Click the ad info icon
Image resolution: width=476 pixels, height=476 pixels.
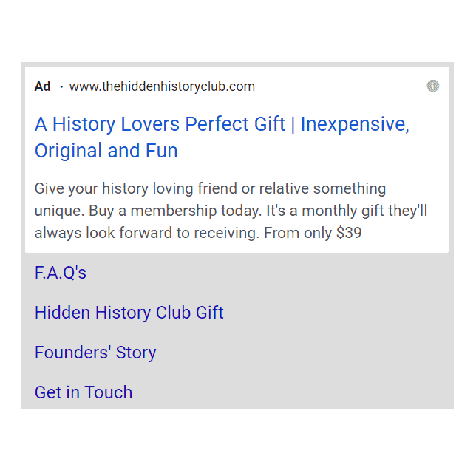[x=433, y=86]
